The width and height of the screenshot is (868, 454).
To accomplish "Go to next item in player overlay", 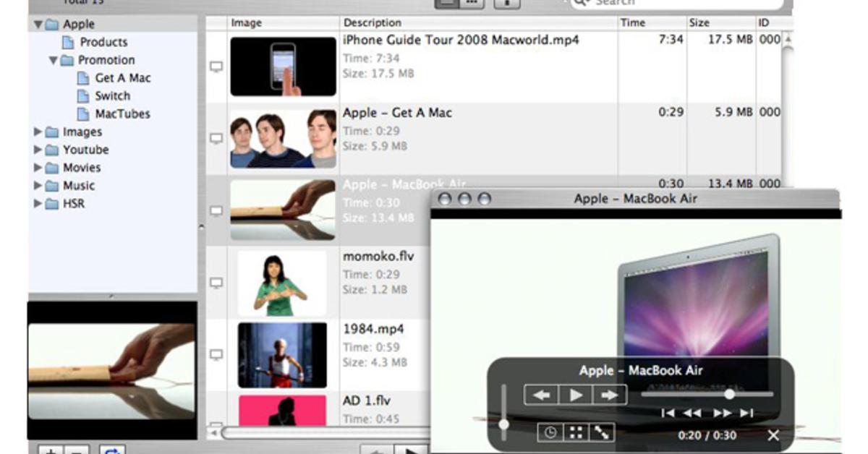I will [x=610, y=395].
